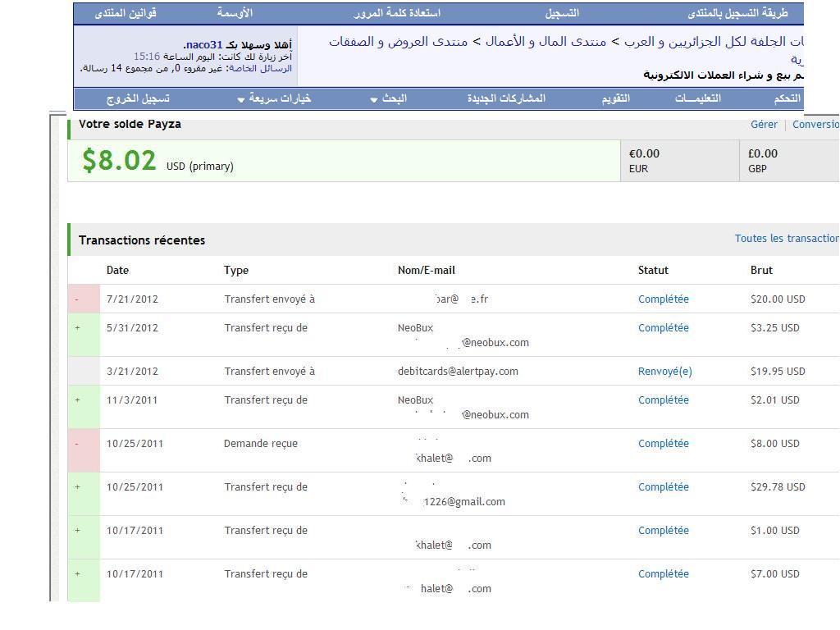This screenshot has height=630, width=840.
Task: Go to التعليمـــات help page
Action: pyautogui.click(x=697, y=98)
